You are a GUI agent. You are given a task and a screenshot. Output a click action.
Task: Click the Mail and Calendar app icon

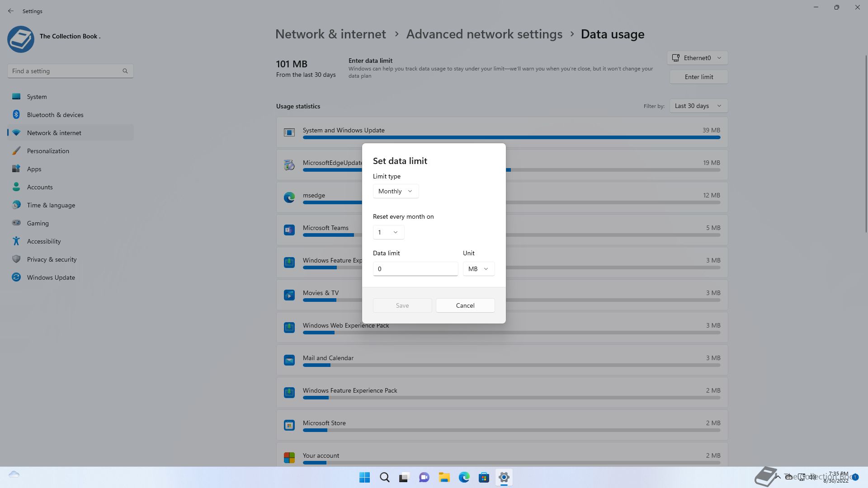[289, 360]
